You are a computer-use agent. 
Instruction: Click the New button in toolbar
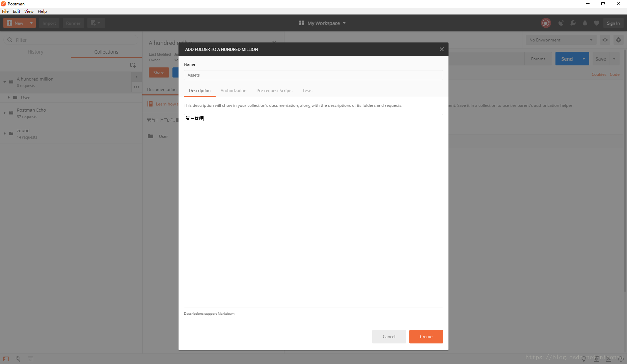15,23
